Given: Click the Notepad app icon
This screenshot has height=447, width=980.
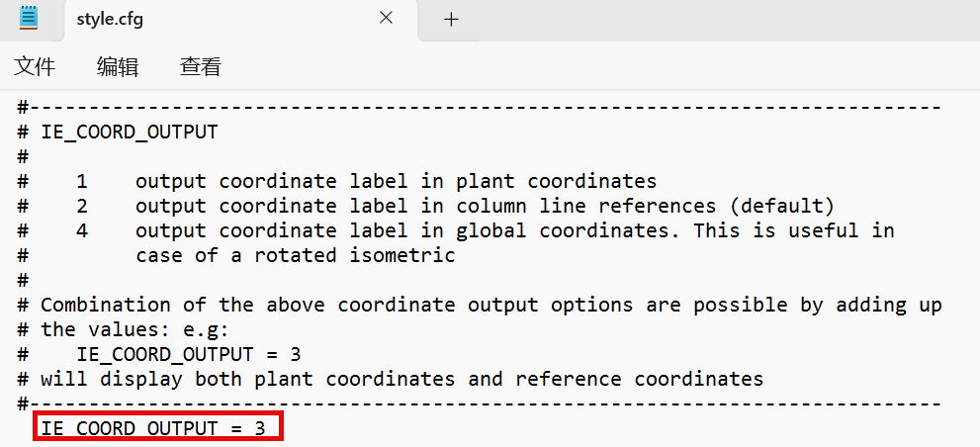Looking at the screenshot, I should point(29,18).
